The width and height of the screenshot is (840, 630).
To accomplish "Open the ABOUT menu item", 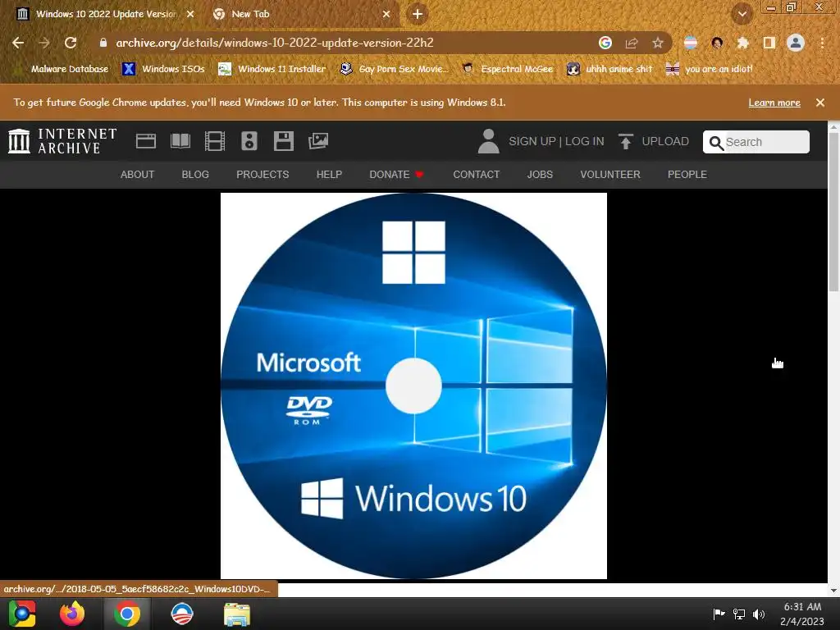I will click(137, 175).
